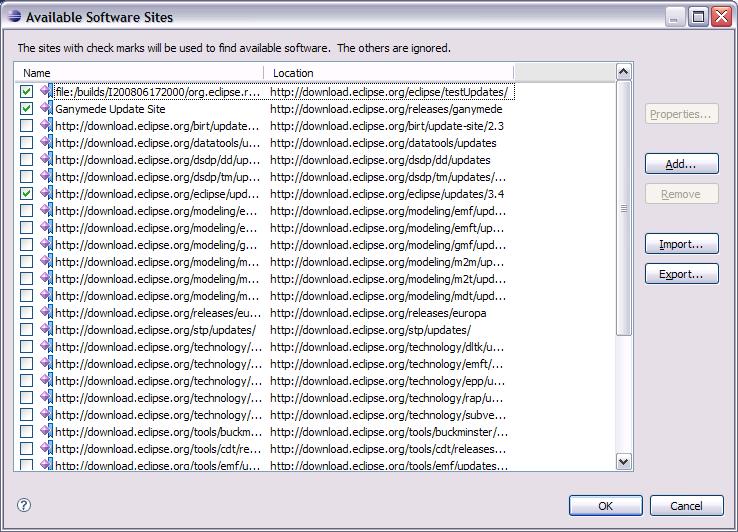The width and height of the screenshot is (738, 532).
Task: Click the Ganymede Update Site row icon
Action: (x=47, y=108)
